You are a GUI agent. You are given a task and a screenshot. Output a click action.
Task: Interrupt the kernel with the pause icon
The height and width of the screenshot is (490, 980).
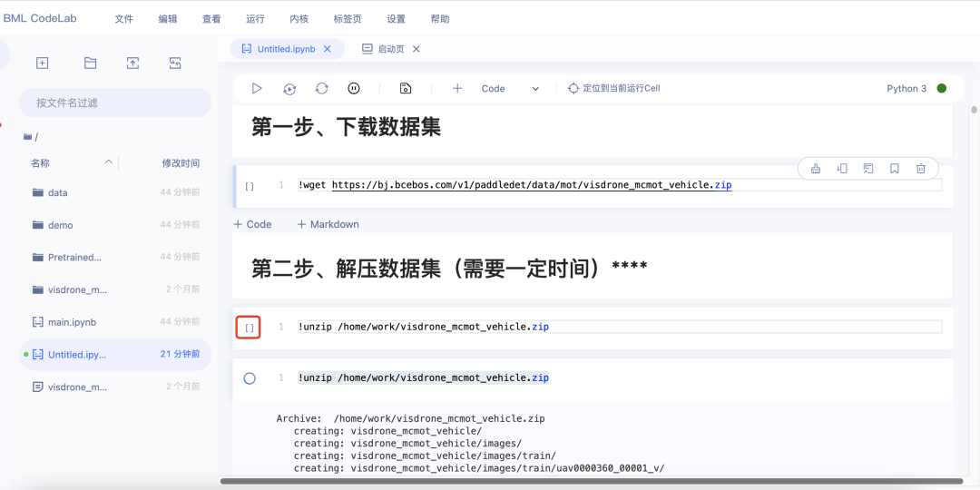click(354, 89)
